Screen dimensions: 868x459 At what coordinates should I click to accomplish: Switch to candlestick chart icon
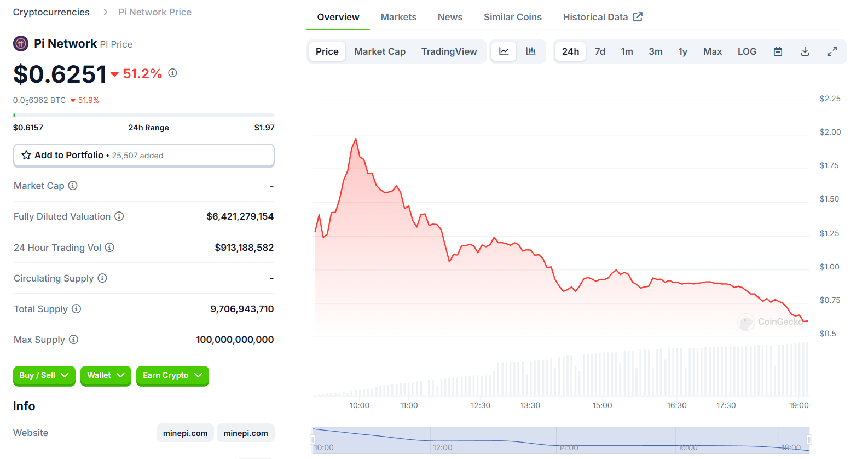click(x=531, y=51)
